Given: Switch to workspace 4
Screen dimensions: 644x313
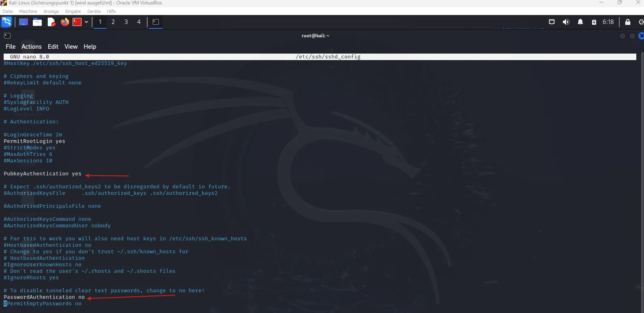Looking at the screenshot, I should coord(139,22).
